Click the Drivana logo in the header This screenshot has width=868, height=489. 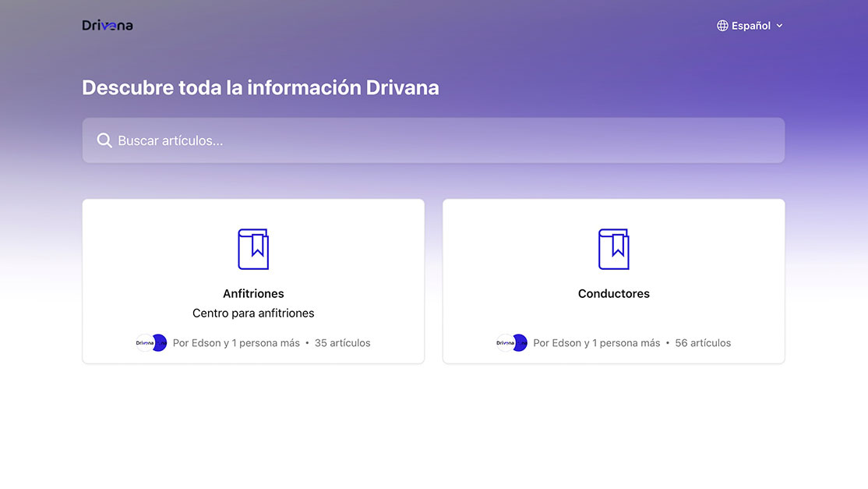click(x=107, y=25)
